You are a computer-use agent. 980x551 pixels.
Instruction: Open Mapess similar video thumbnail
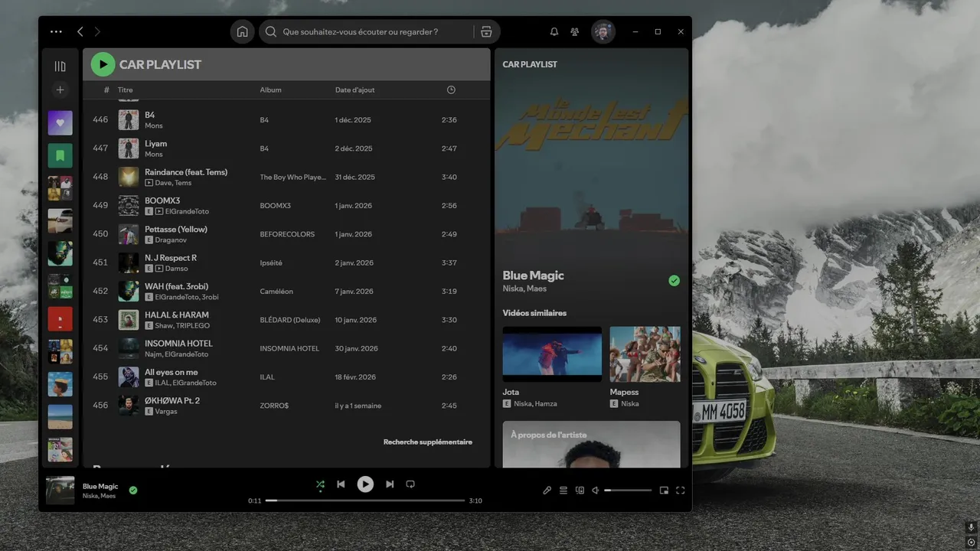tap(645, 354)
